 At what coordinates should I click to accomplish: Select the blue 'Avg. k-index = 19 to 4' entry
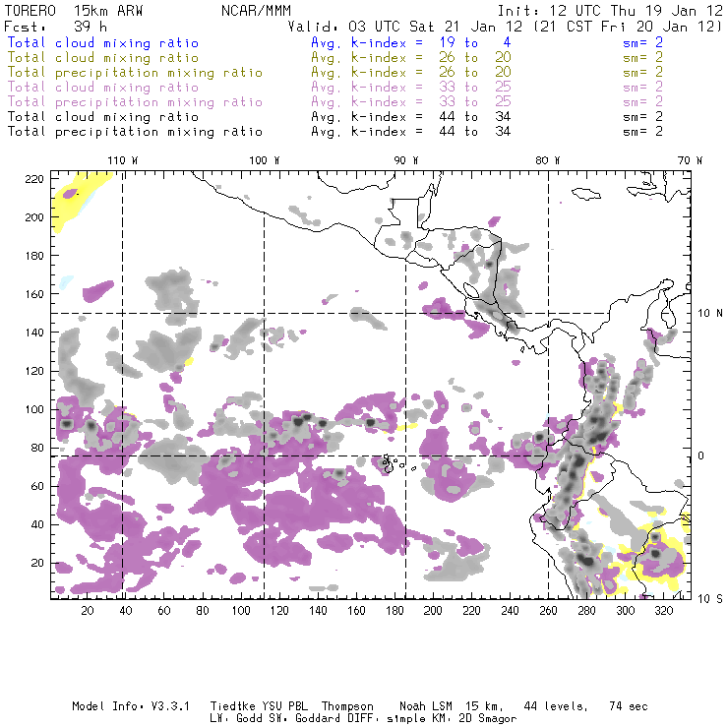(x=411, y=43)
